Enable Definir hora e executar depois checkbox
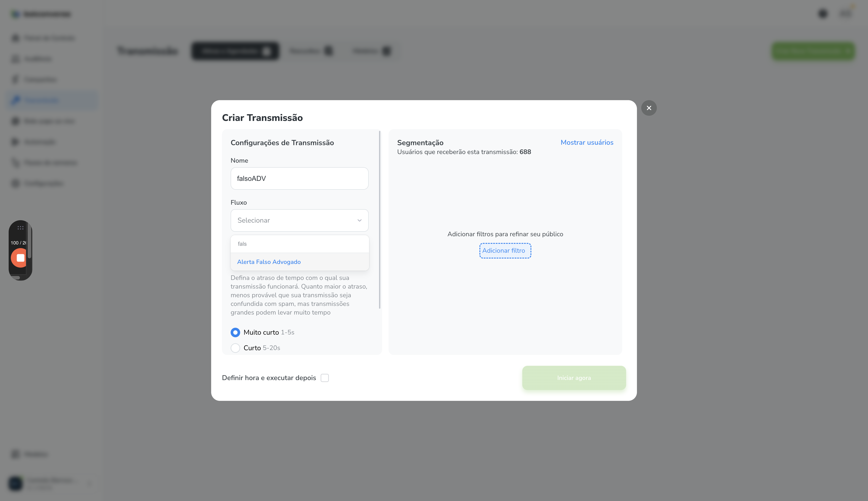Image resolution: width=868 pixels, height=501 pixels. pos(325,378)
